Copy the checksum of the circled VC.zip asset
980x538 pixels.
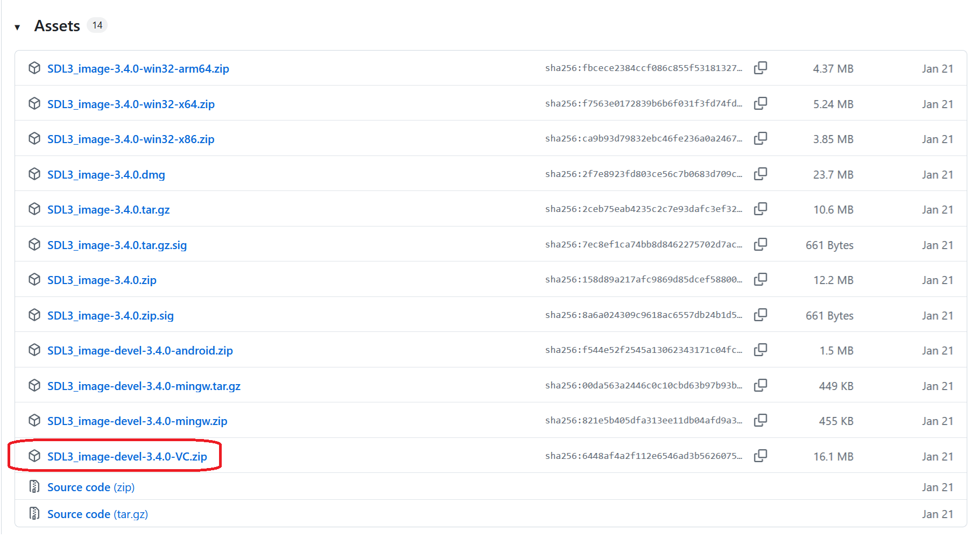click(x=761, y=456)
